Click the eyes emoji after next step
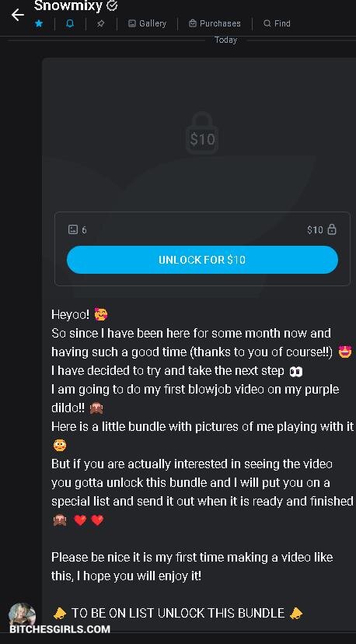The width and height of the screenshot is (356, 644). point(296,371)
